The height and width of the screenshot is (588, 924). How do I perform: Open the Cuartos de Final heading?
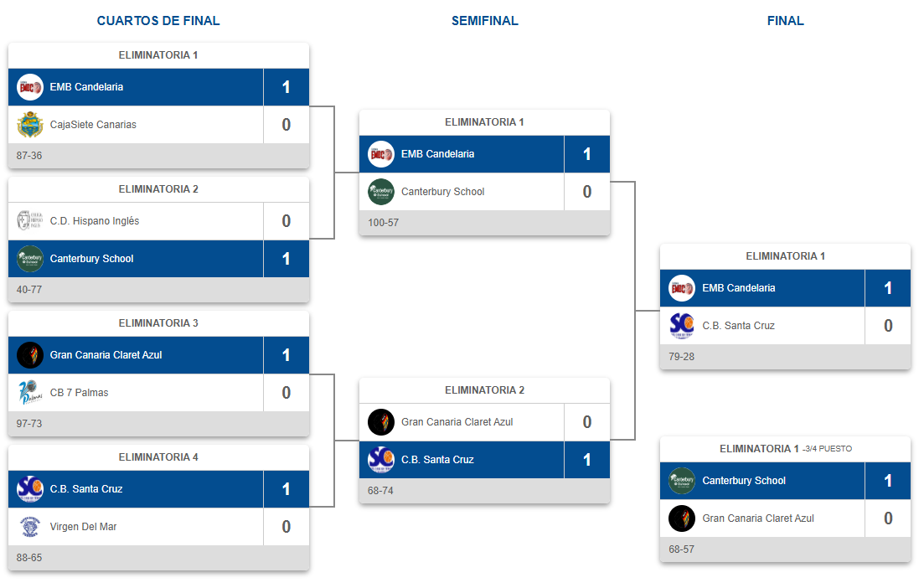point(158,21)
